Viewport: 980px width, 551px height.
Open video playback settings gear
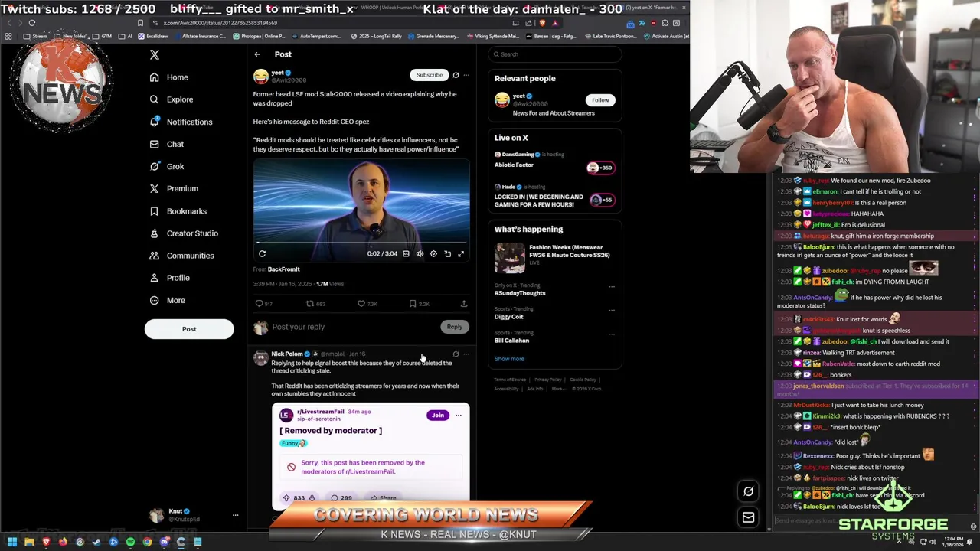pos(433,253)
